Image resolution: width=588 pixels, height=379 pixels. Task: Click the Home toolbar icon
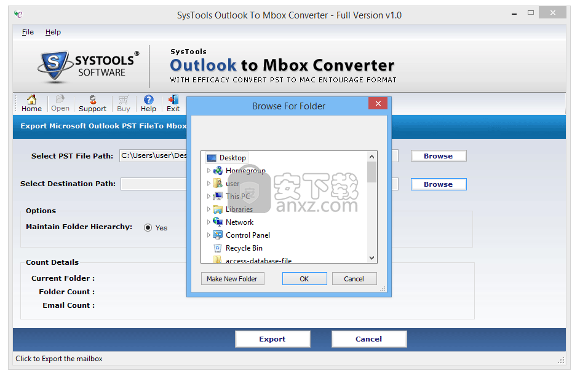click(x=31, y=103)
